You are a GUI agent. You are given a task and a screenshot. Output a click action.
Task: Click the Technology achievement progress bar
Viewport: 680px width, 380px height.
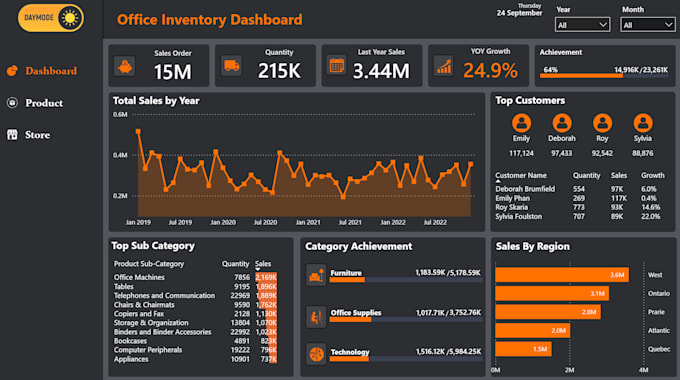pyautogui.click(x=406, y=359)
